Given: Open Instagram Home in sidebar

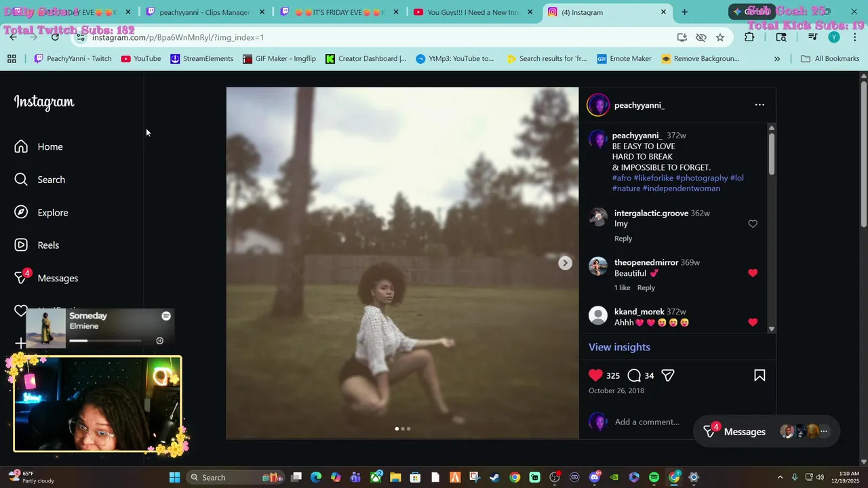Looking at the screenshot, I should click(39, 146).
